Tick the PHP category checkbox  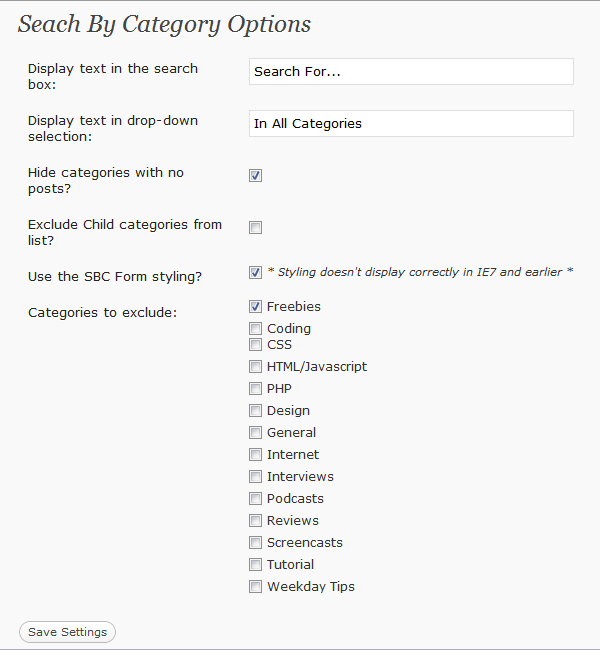point(255,389)
